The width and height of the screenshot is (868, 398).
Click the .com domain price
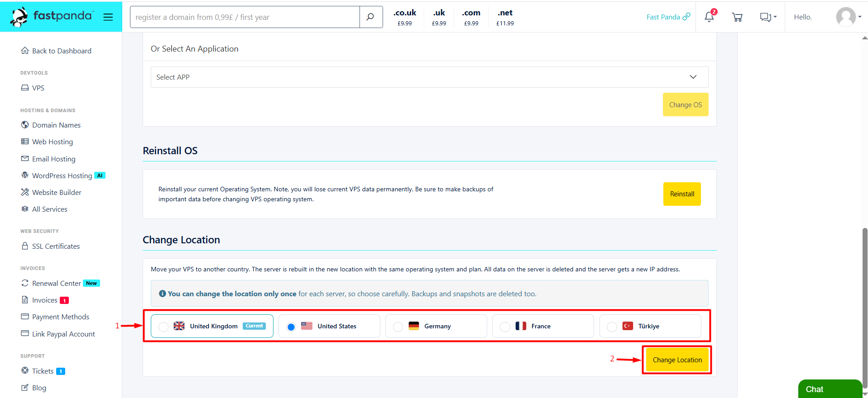[x=471, y=17]
